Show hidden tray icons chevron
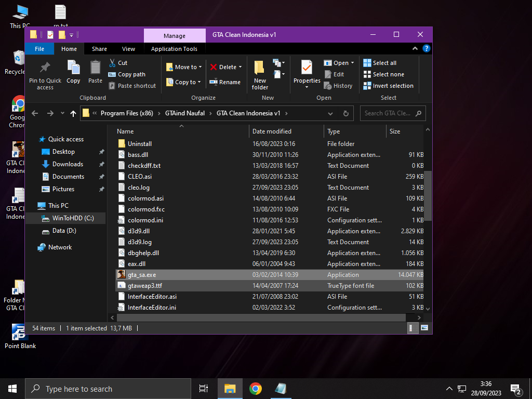This screenshot has height=399, width=532. point(449,389)
